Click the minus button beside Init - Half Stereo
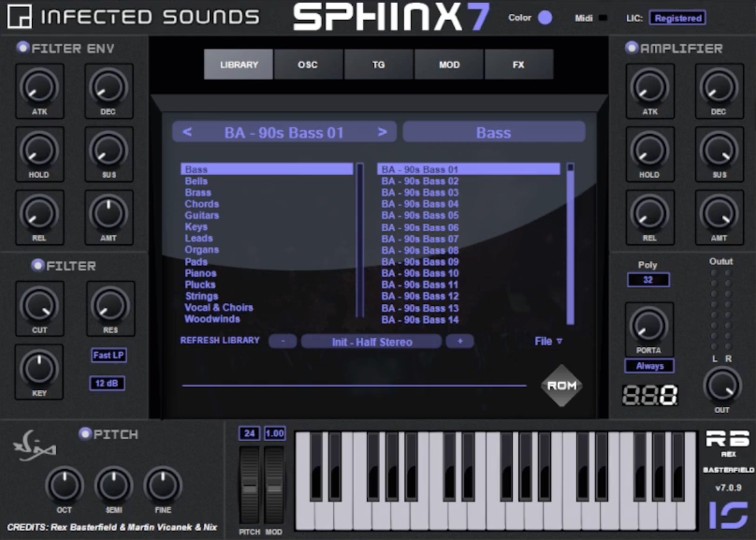The image size is (756, 540). 283,342
